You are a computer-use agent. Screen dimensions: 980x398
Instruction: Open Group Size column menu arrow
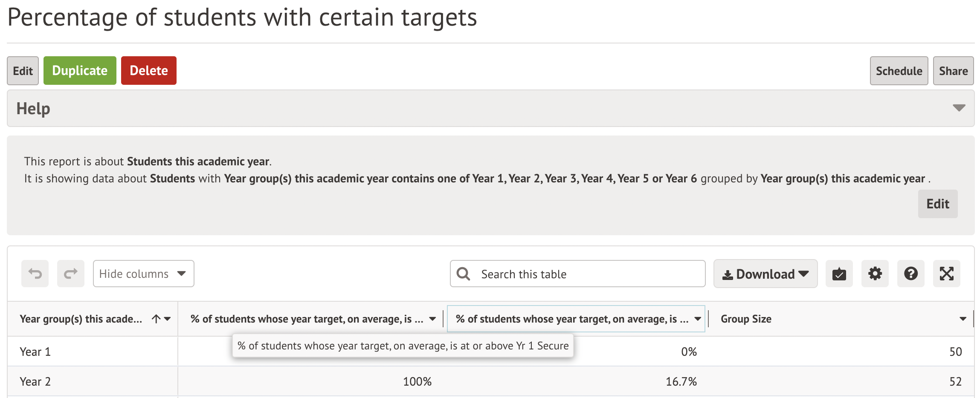click(x=963, y=319)
